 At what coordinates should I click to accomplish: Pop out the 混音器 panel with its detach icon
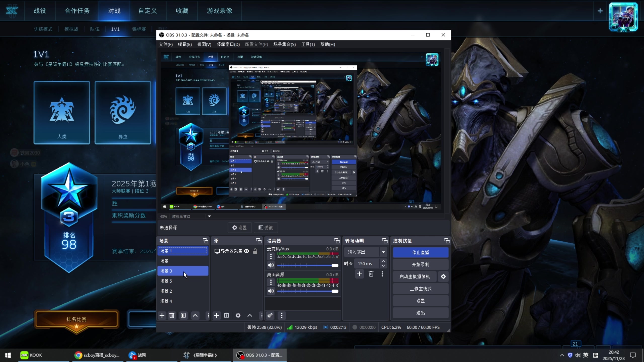[337, 241]
